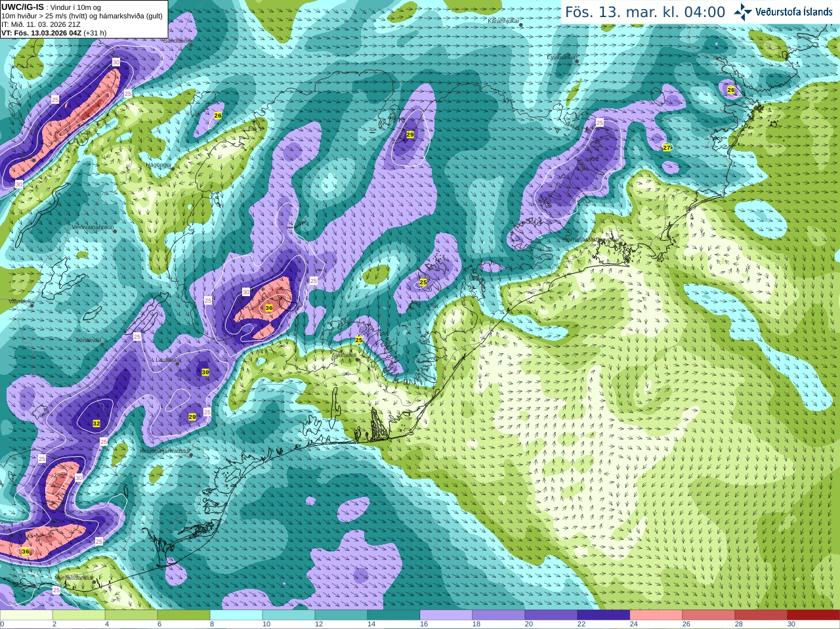Image resolution: width=840 pixels, height=629 pixels.
Task: Pick the 18–20 m/s legend swatch
Action: click(x=499, y=615)
